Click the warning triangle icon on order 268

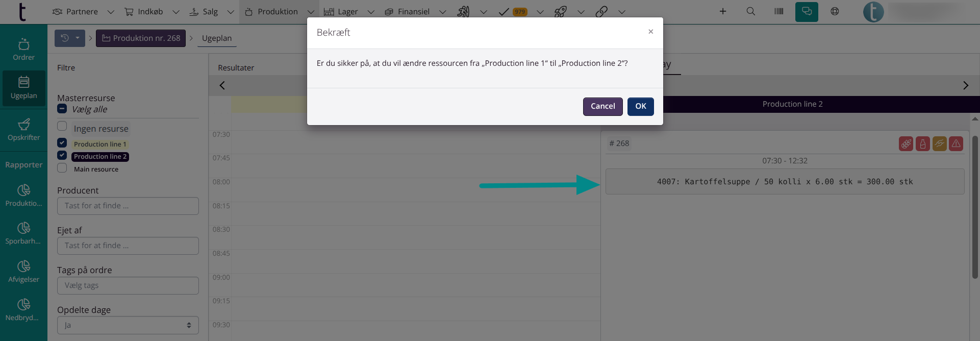(x=956, y=144)
